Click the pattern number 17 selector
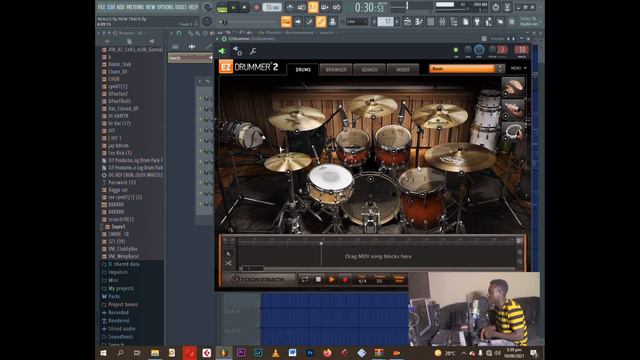Screen dimensions: 640x360 (386, 22)
